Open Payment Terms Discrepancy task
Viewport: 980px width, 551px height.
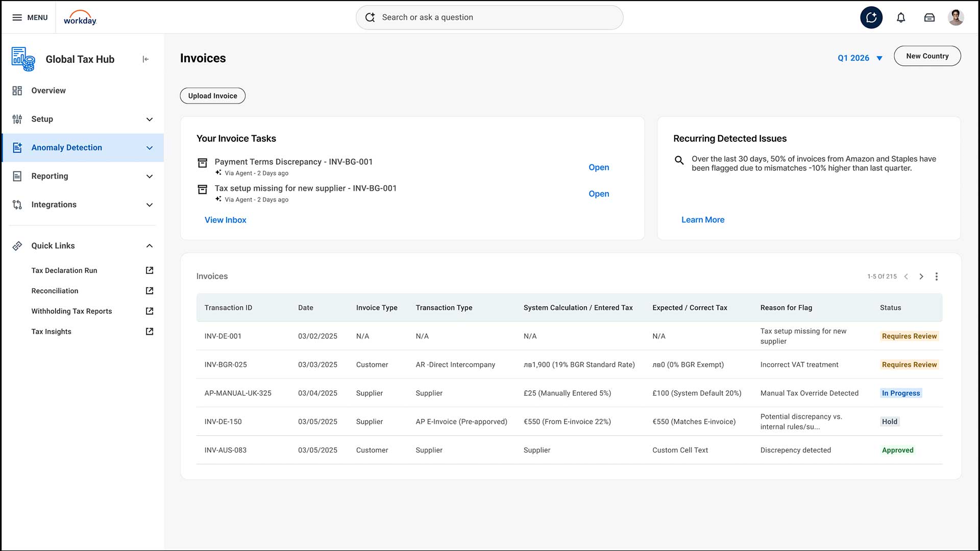pos(599,167)
